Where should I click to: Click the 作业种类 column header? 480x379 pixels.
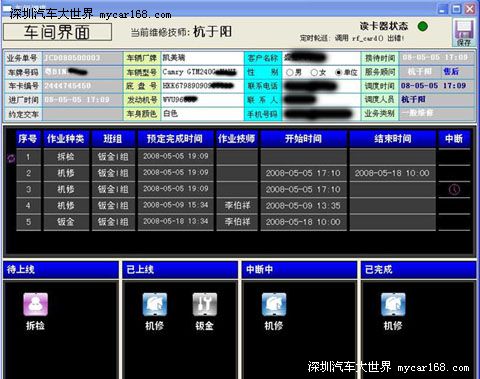coord(66,139)
